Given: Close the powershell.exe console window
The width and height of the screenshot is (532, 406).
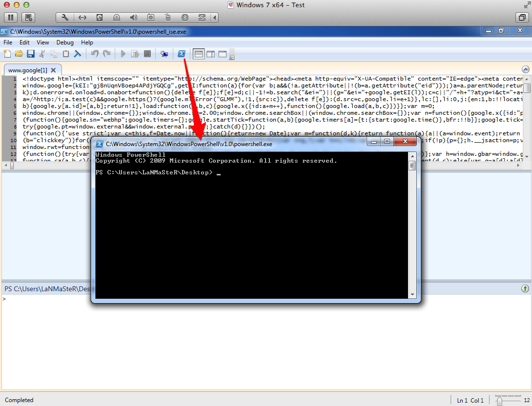Looking at the screenshot, I should click(405, 142).
